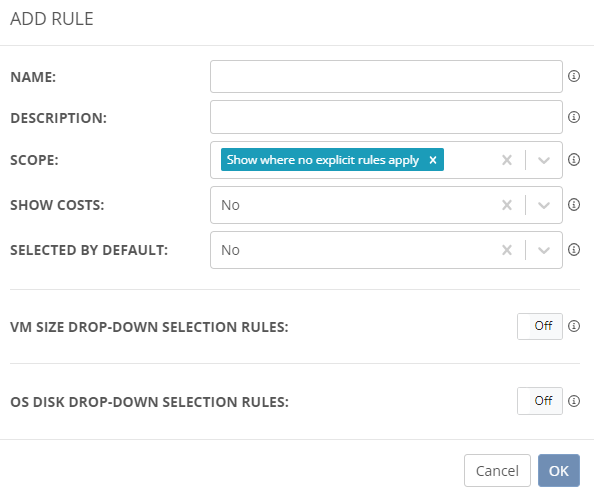Click info icon for OS Disk rules
Image resolution: width=594 pixels, height=494 pixels.
pos(574,401)
